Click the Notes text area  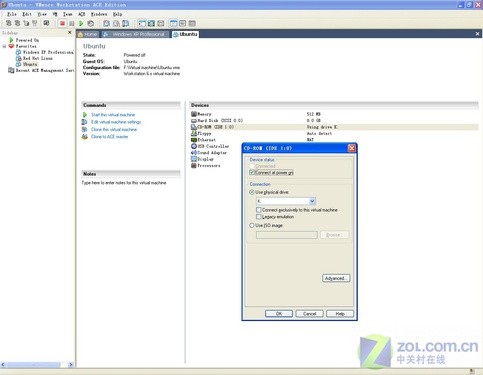tap(131, 267)
